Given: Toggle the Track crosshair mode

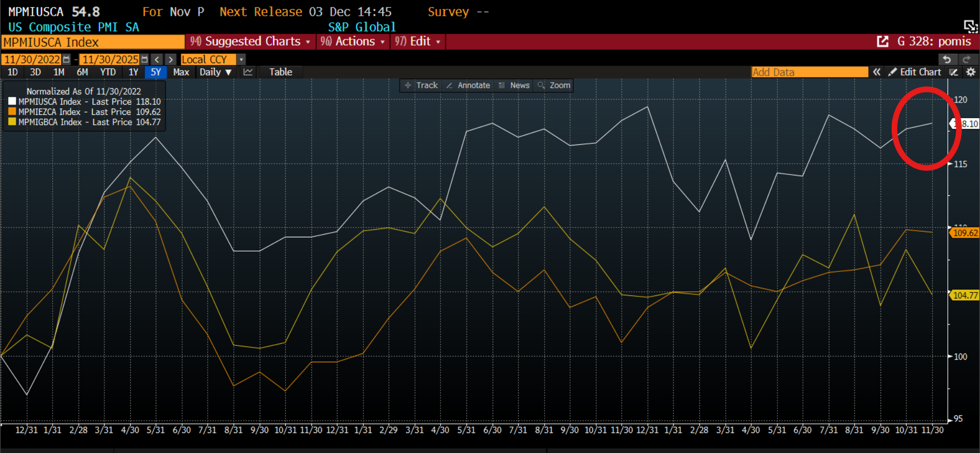Looking at the screenshot, I should point(422,86).
